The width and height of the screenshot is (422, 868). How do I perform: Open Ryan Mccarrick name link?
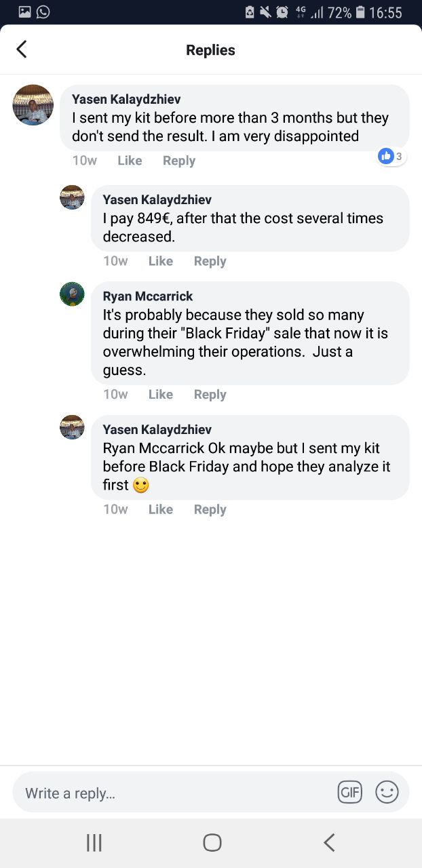pyautogui.click(x=148, y=296)
